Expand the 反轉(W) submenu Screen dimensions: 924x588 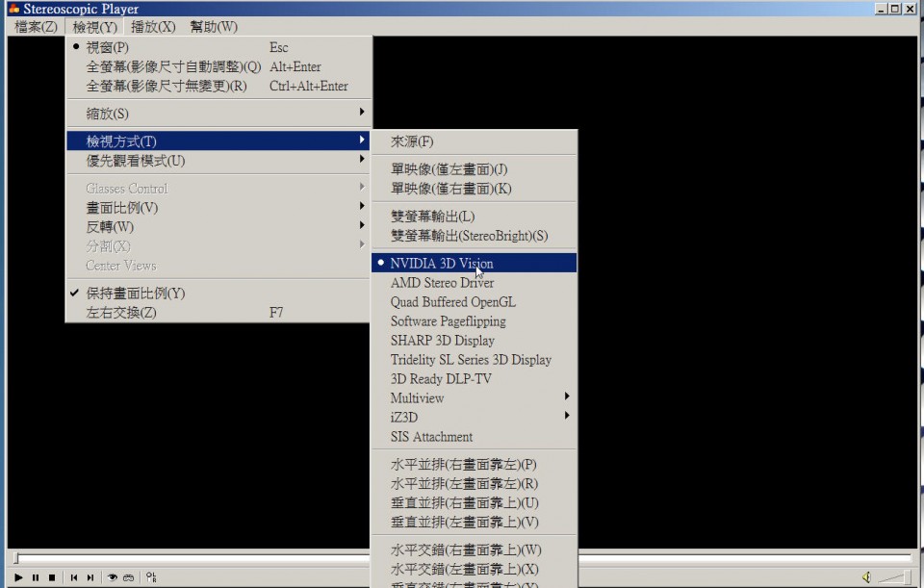tap(218, 227)
